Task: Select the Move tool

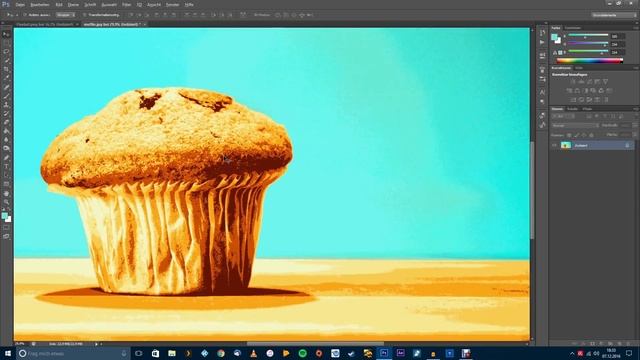Action: pos(7,35)
